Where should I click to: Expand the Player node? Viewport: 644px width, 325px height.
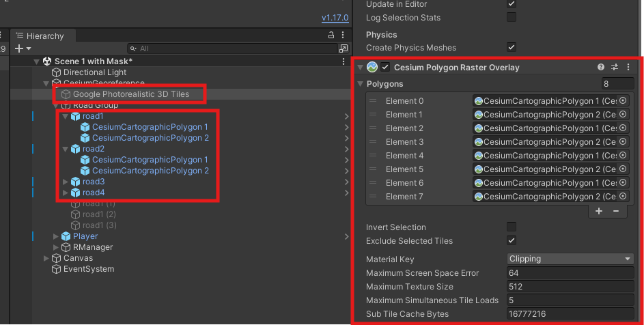55,236
